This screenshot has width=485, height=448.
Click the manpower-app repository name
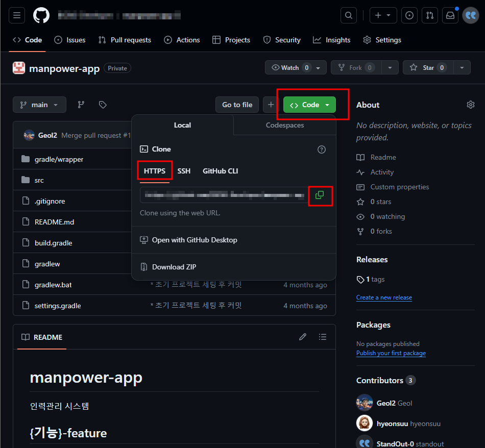64,68
